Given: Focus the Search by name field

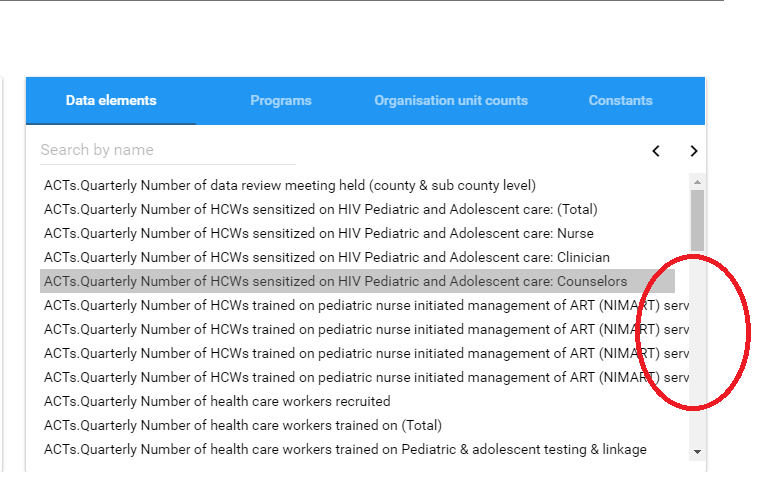Looking at the screenshot, I should [x=167, y=150].
